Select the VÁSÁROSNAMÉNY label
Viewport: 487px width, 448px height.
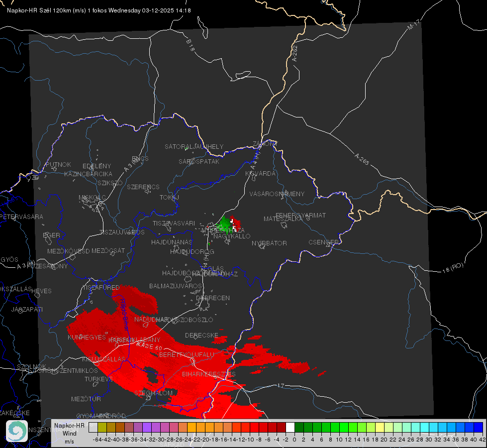[277, 194]
